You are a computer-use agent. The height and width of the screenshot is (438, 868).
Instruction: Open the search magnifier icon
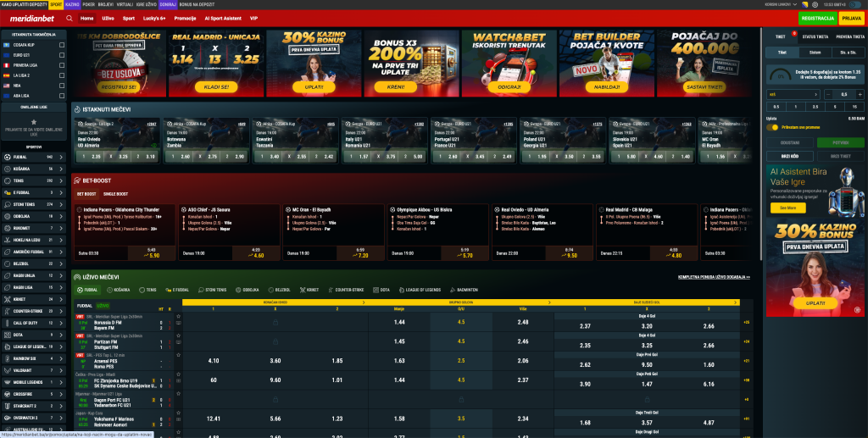(x=70, y=19)
